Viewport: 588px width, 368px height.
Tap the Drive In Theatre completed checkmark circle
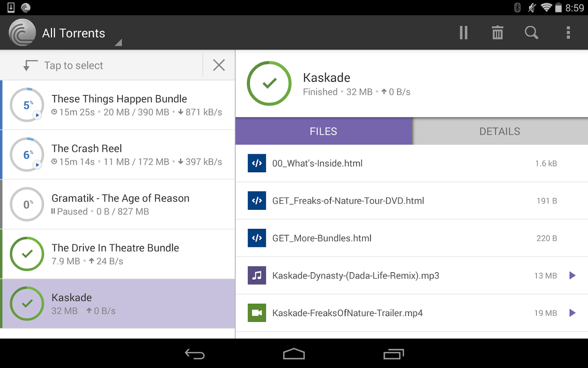click(27, 254)
